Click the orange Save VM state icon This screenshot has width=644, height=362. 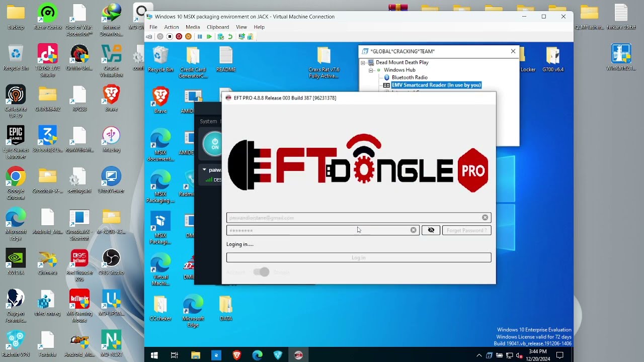(188, 37)
